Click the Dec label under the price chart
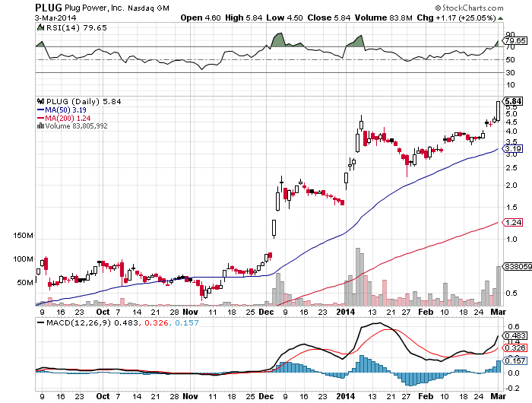 click(x=266, y=312)
